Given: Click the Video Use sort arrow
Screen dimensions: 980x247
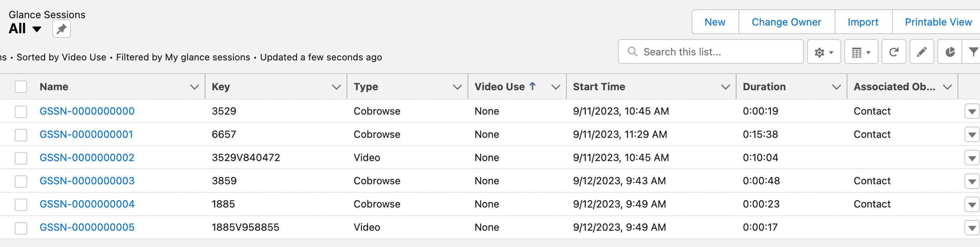Looking at the screenshot, I should (x=532, y=86).
